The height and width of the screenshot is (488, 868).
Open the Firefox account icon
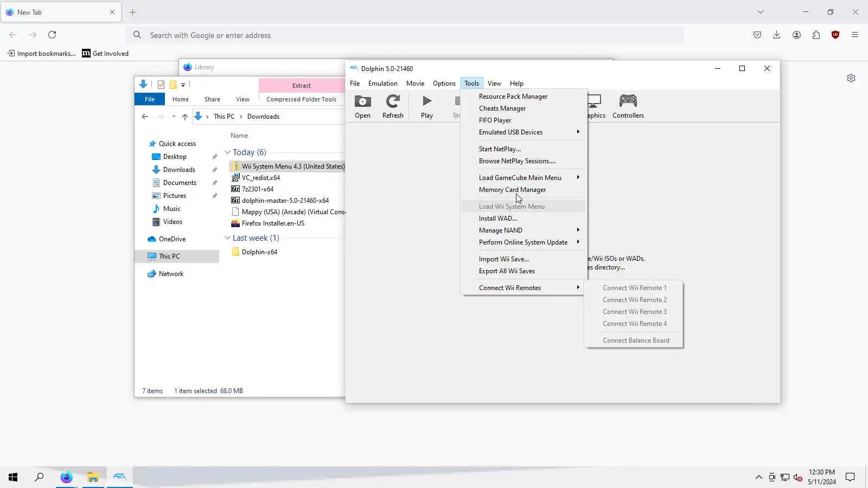pos(796,35)
